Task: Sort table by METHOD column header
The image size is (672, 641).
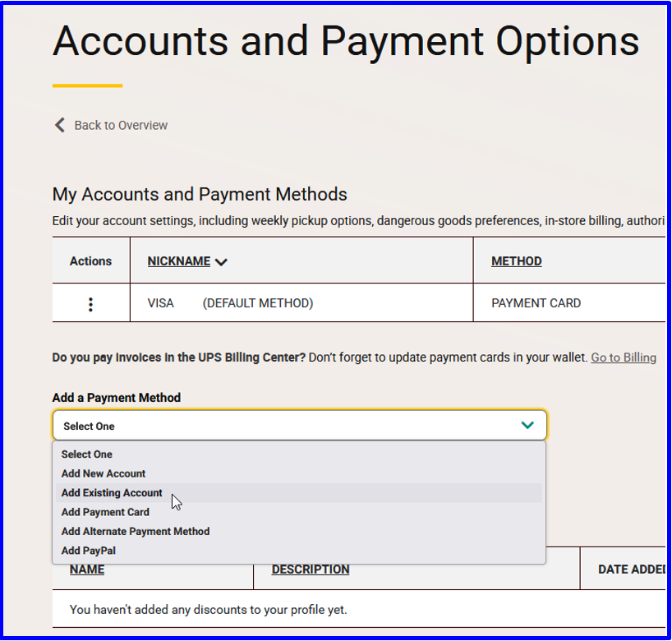Action: [517, 261]
